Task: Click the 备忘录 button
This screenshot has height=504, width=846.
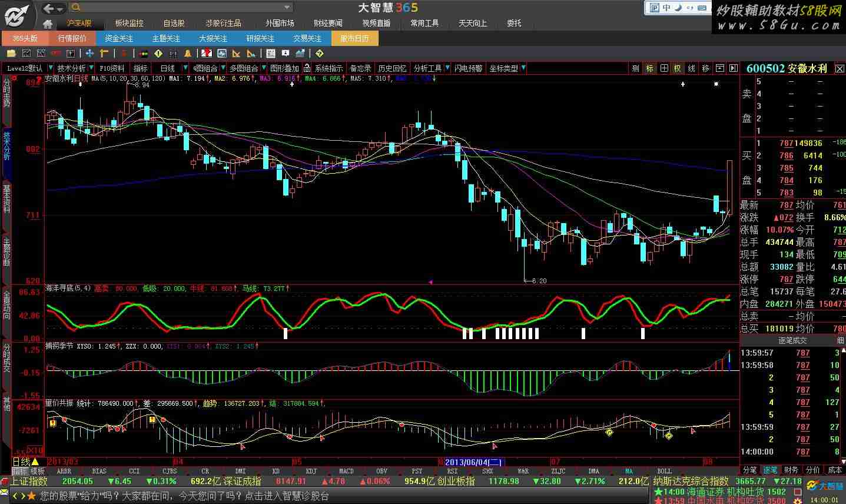Action: pyautogui.click(x=360, y=68)
